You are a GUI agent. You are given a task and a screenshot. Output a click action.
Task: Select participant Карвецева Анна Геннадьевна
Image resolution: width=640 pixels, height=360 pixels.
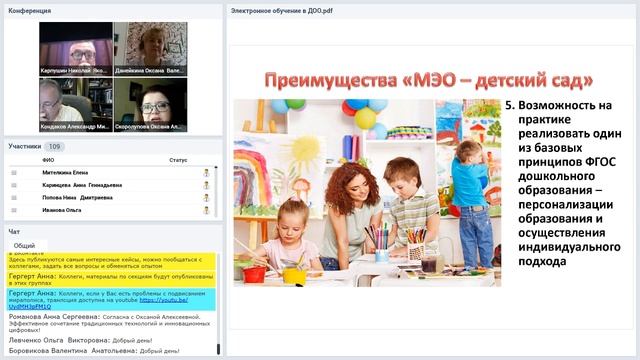click(82, 185)
